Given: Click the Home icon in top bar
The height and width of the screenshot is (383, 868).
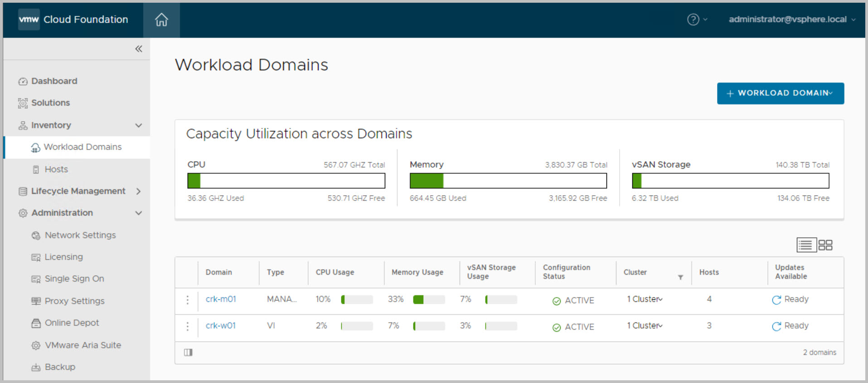Looking at the screenshot, I should tap(161, 20).
